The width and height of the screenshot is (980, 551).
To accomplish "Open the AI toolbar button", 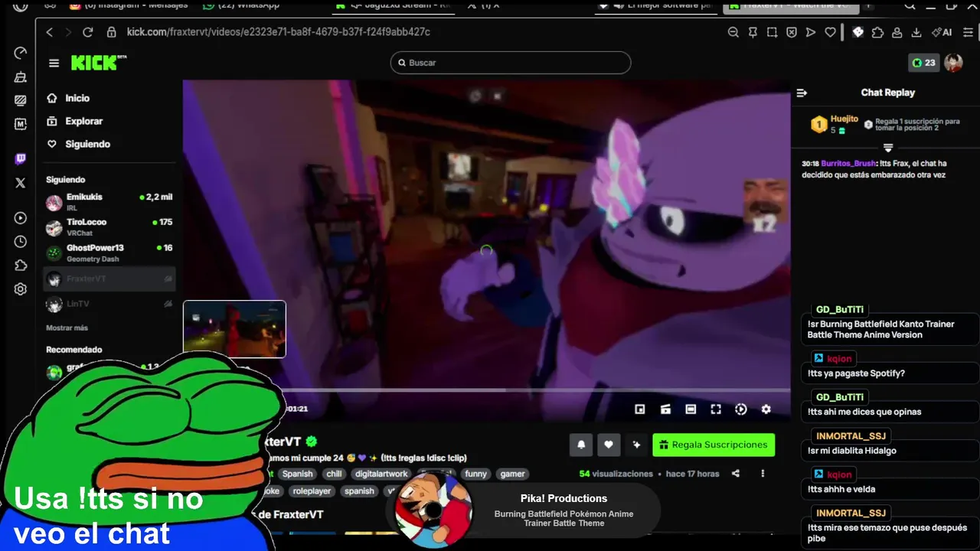I will pyautogui.click(x=941, y=32).
